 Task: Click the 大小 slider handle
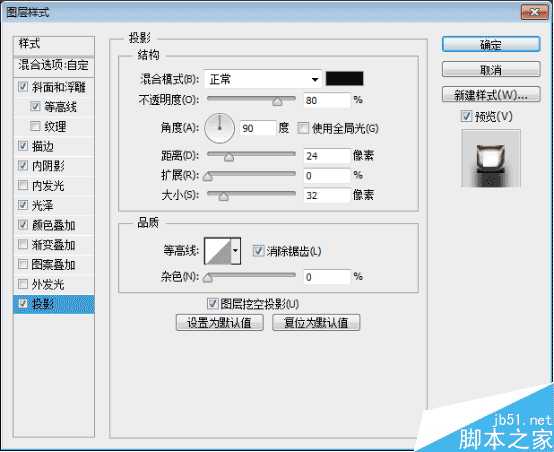[x=223, y=196]
